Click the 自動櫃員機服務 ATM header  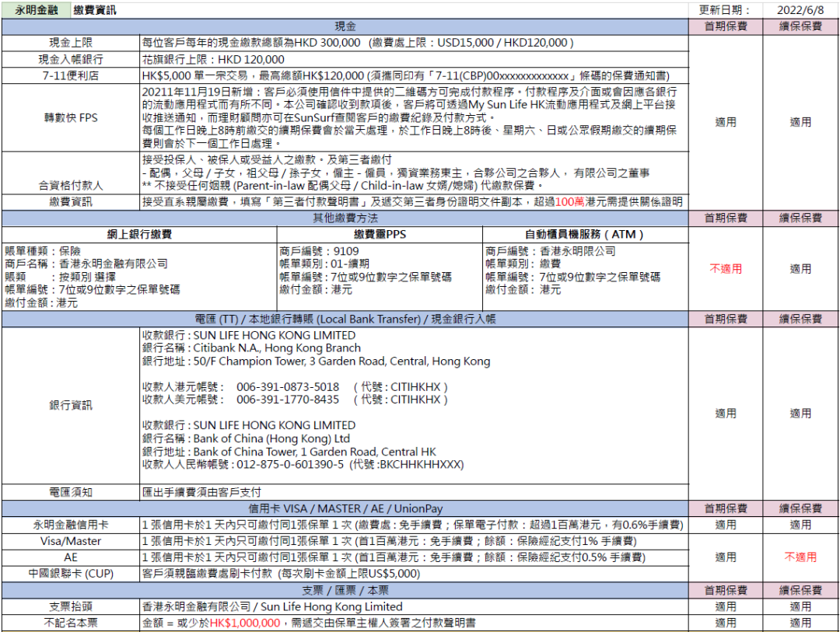pyautogui.click(x=584, y=235)
